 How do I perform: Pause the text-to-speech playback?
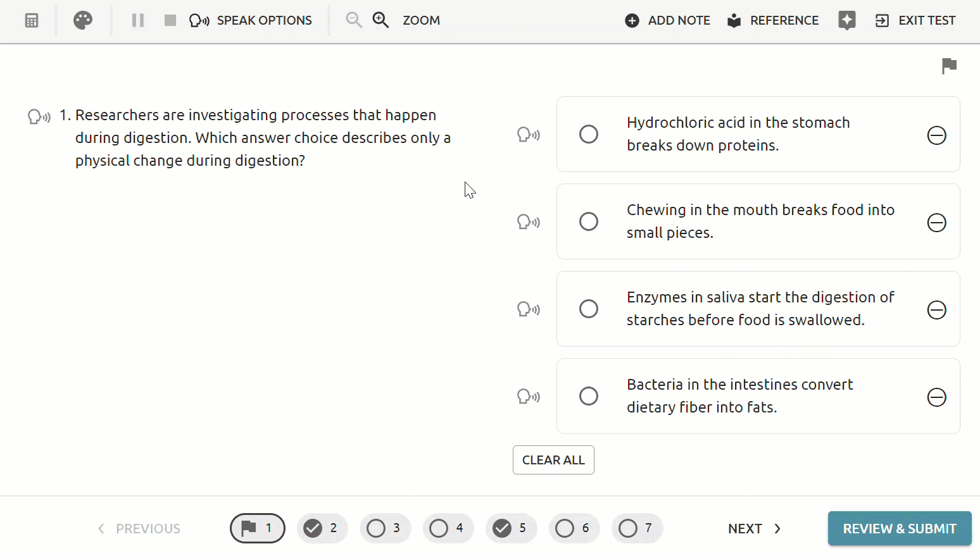click(137, 20)
